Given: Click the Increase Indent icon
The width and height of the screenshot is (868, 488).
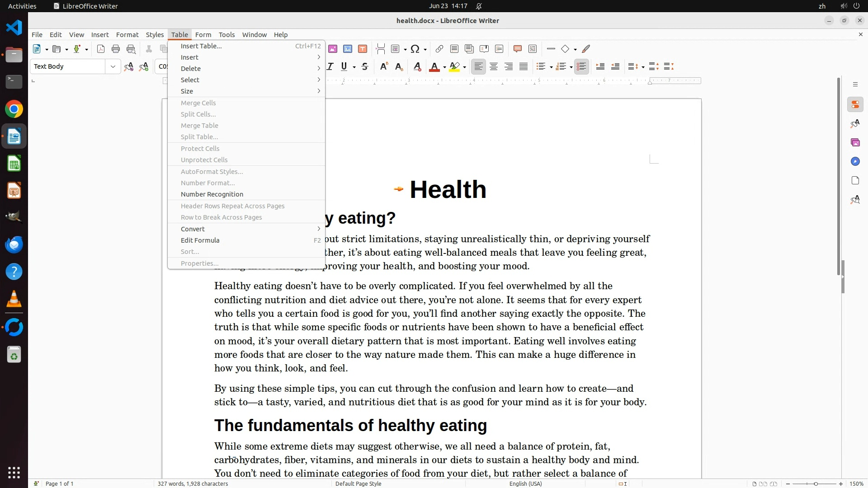Looking at the screenshot, I should (x=600, y=67).
